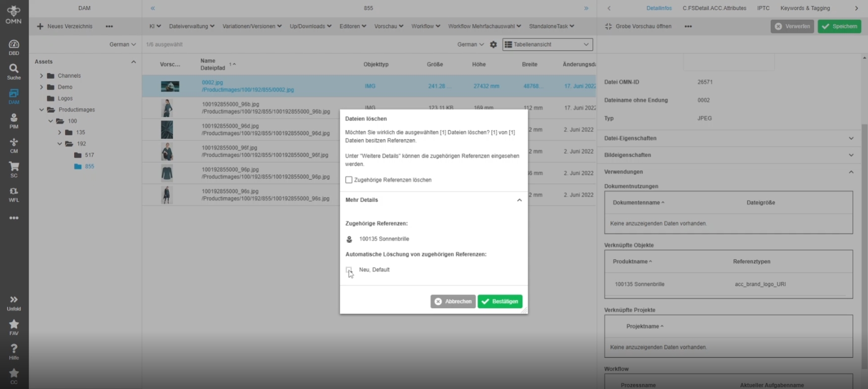Go to next panel with double right arrows
This screenshot has width=868, height=389.
(586, 8)
